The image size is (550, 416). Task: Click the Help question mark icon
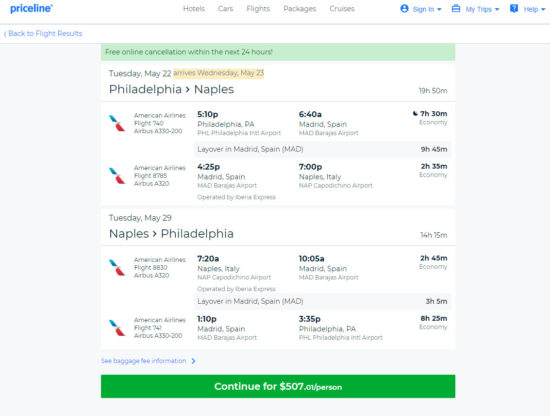pyautogui.click(x=514, y=8)
